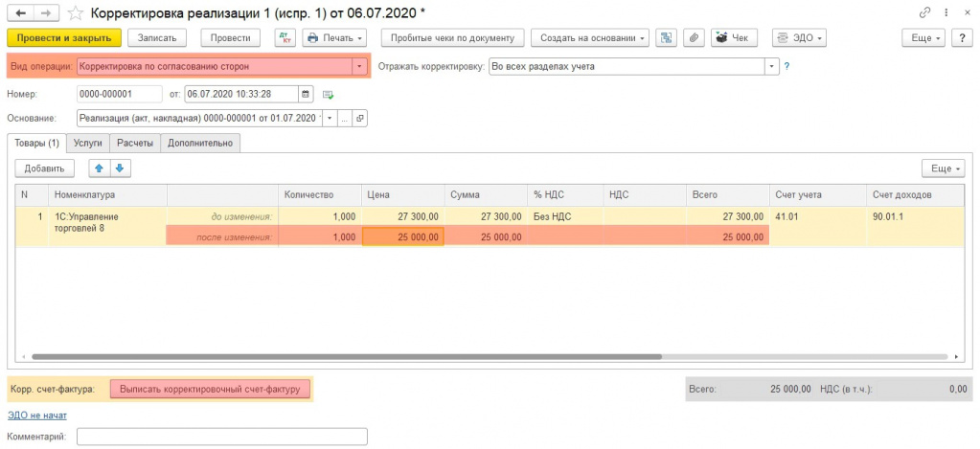Click the scrollbar right arrow of the table
The height and width of the screenshot is (449, 980).
point(957,356)
